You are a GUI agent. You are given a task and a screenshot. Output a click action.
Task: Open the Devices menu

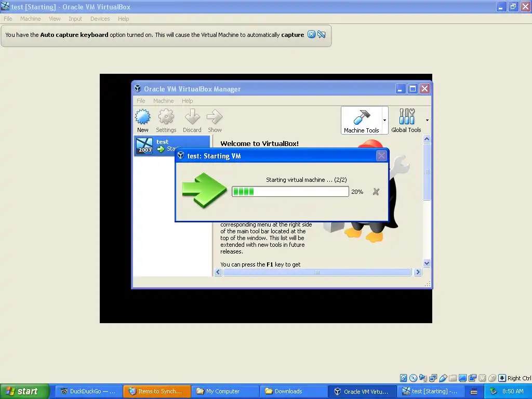(x=100, y=19)
